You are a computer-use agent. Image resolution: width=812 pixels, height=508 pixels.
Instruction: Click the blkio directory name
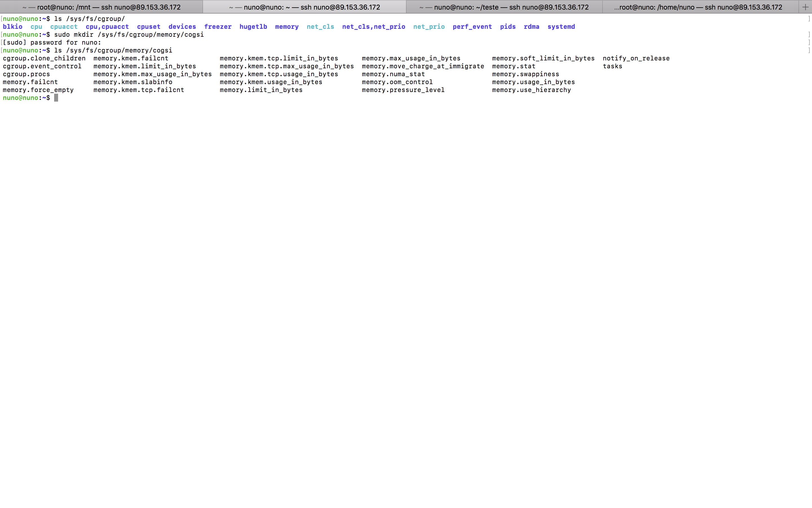coord(13,27)
